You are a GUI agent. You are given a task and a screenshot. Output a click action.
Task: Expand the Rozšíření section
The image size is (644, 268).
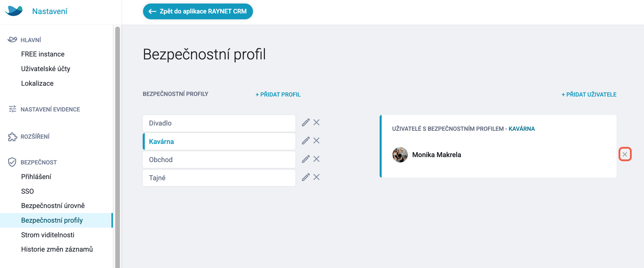tap(35, 137)
